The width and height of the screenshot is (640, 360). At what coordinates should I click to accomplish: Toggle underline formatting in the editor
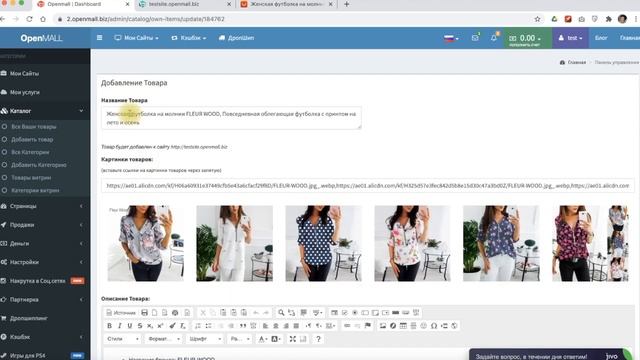130,326
